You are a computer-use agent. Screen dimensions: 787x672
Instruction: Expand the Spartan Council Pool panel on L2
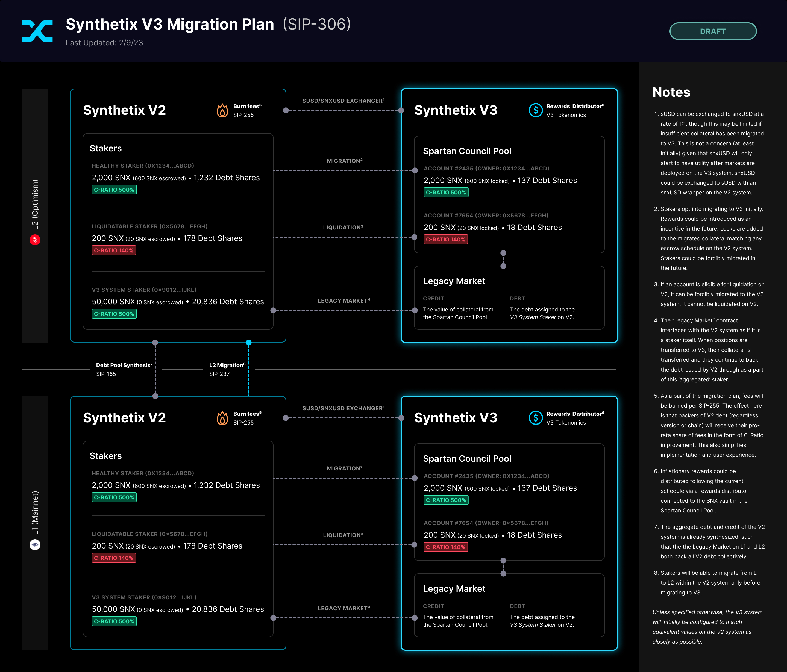coord(467,151)
